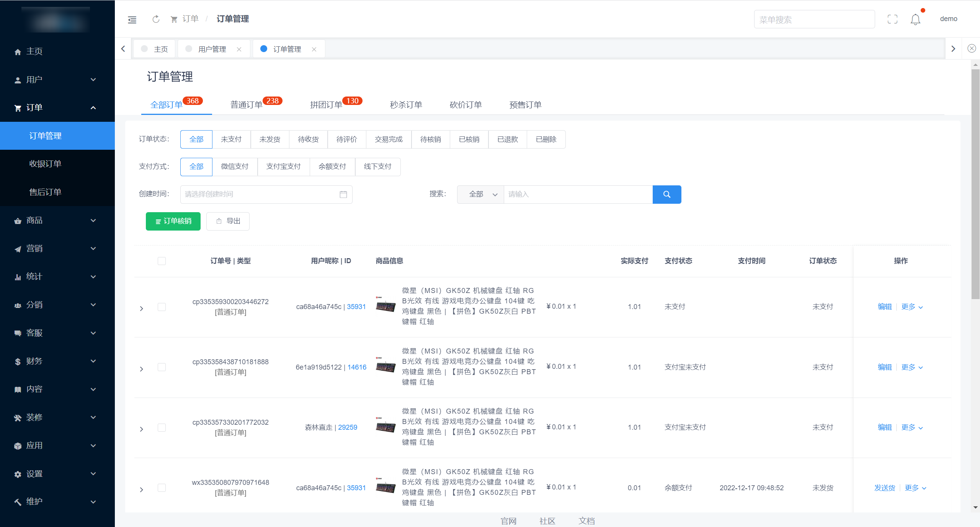The height and width of the screenshot is (527, 980).
Task: Open the 商品 menu in sidebar
Action: click(57, 220)
